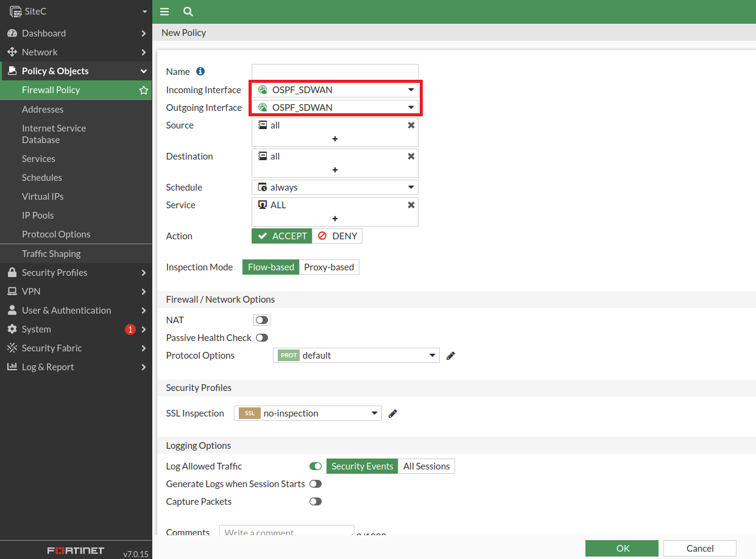Select ACCEPT action
Image resolution: width=756 pixels, height=559 pixels.
pos(282,236)
